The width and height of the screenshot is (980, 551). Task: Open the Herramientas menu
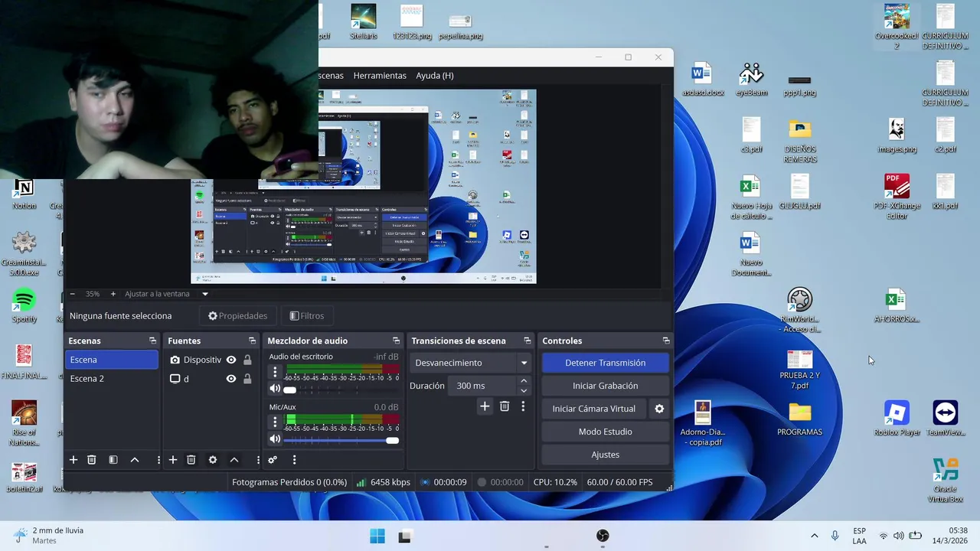(380, 76)
